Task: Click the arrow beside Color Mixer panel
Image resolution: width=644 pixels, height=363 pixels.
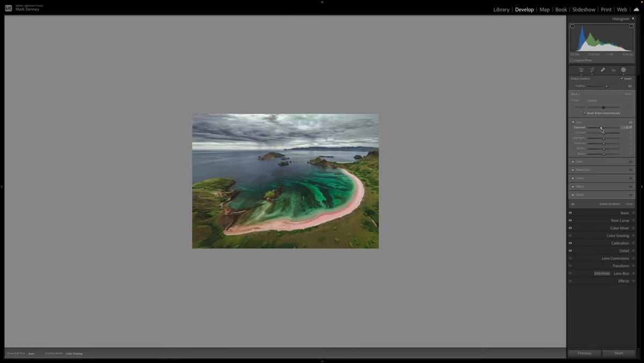Action: 633,228
